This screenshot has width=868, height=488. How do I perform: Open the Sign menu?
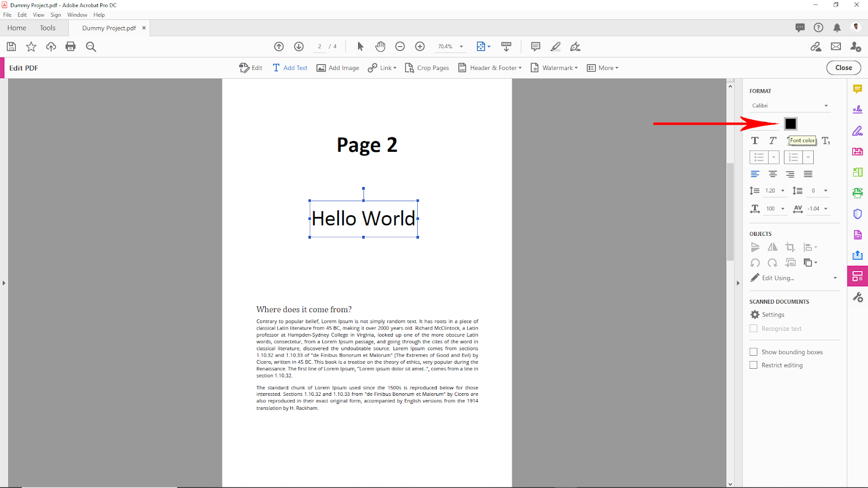click(x=56, y=15)
